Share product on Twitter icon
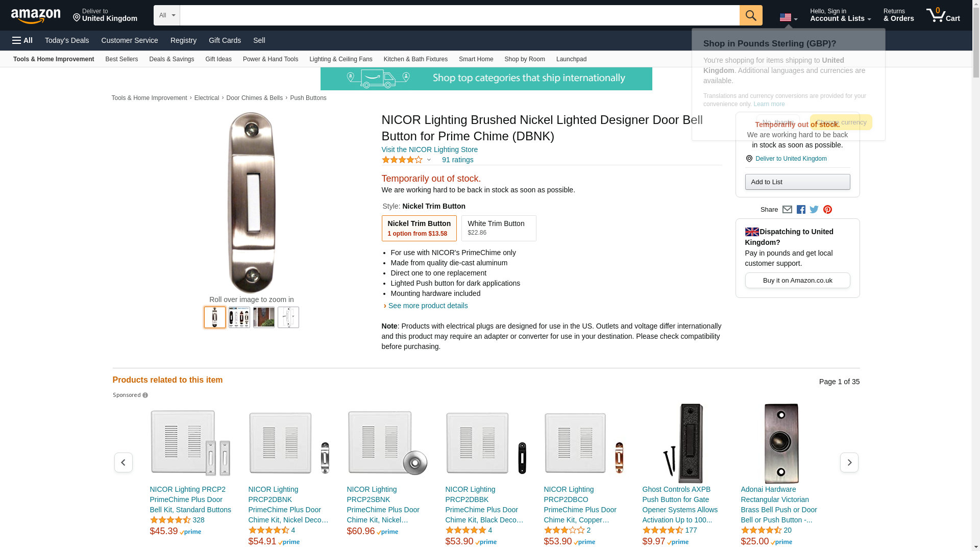 814,210
